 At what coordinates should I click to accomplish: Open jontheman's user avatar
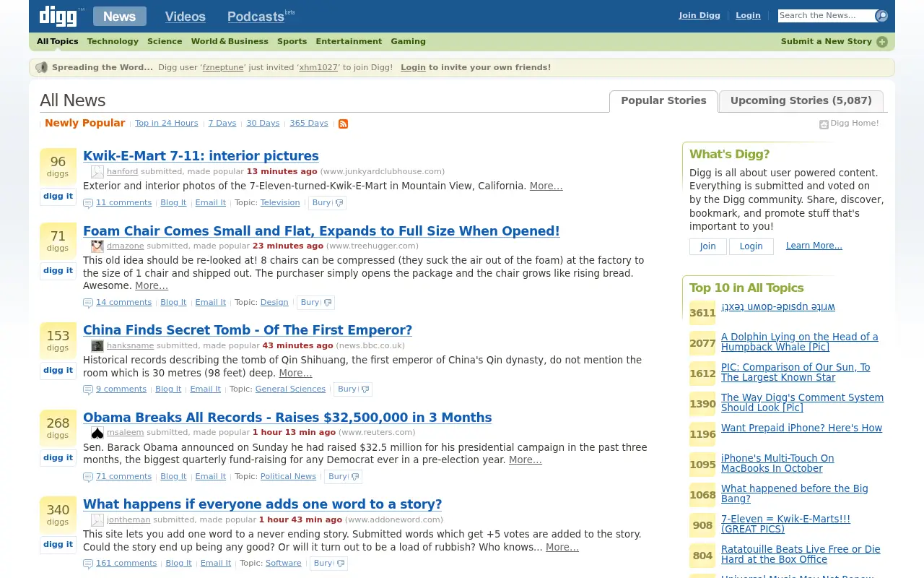click(97, 519)
